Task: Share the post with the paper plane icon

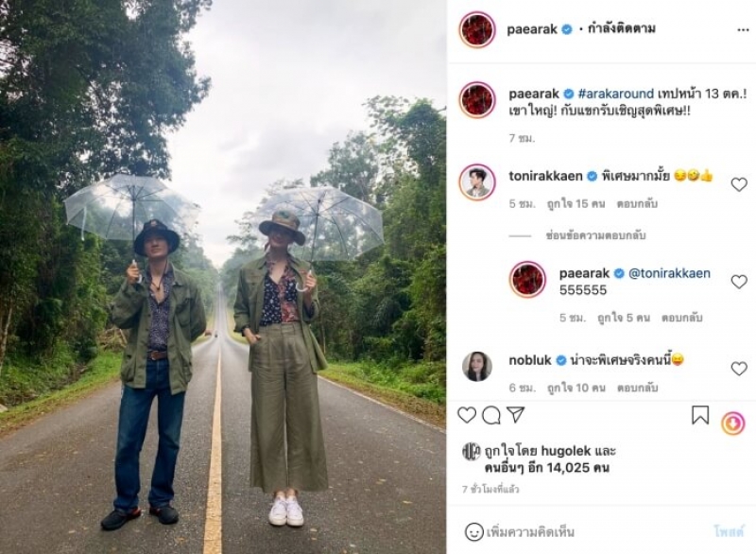Action: pyautogui.click(x=515, y=415)
